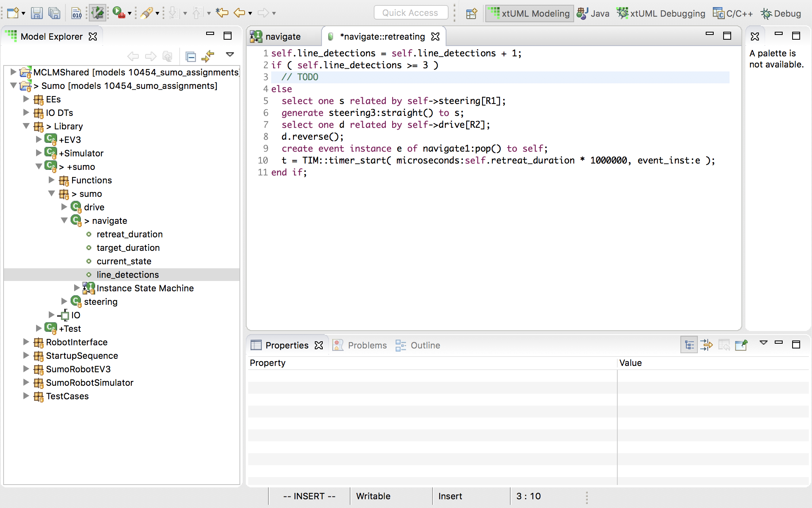Save the current file with the floppy icon
Viewport: 812px width, 508px height.
37,13
